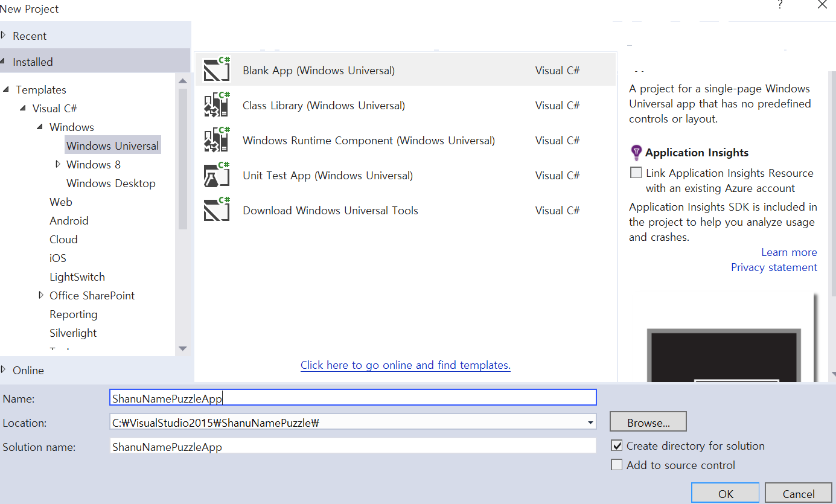Click the Cancel button
The image size is (836, 504).
pyautogui.click(x=799, y=493)
